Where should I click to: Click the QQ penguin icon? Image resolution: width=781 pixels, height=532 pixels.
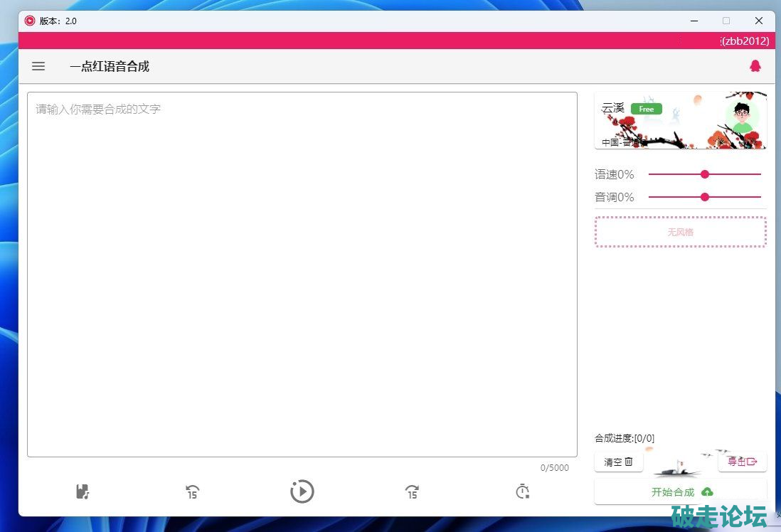coord(755,66)
